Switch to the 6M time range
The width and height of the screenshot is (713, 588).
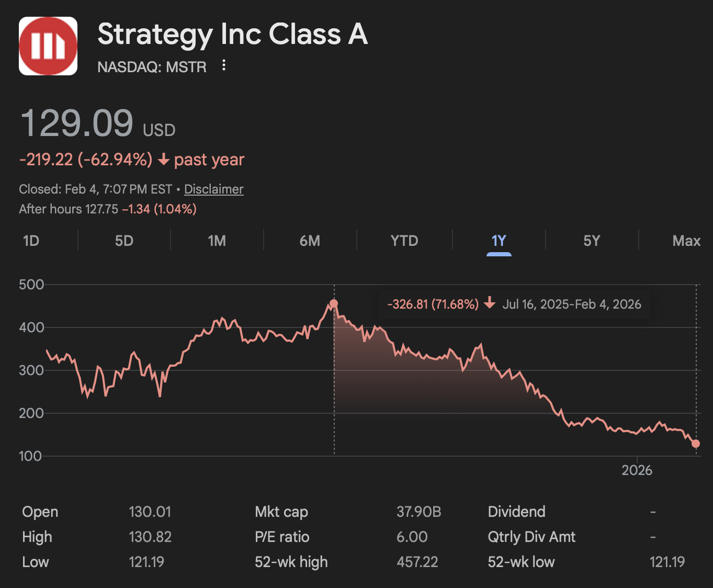310,241
